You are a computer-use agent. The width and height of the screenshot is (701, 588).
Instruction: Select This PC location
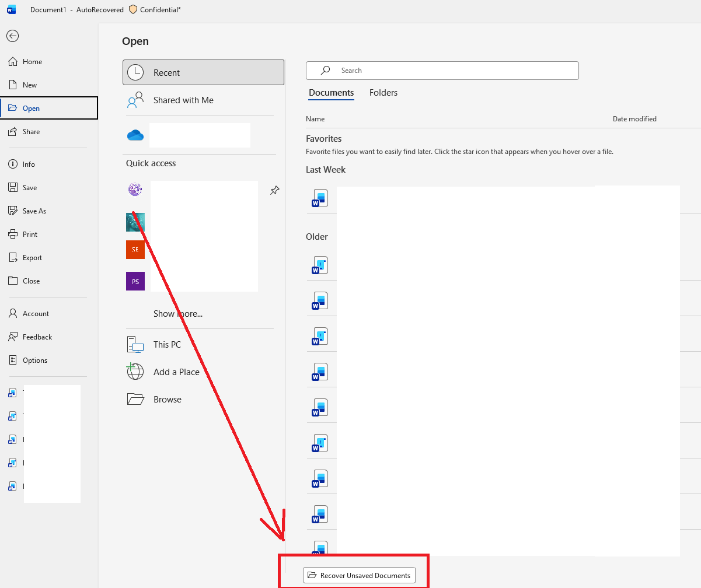click(204, 345)
